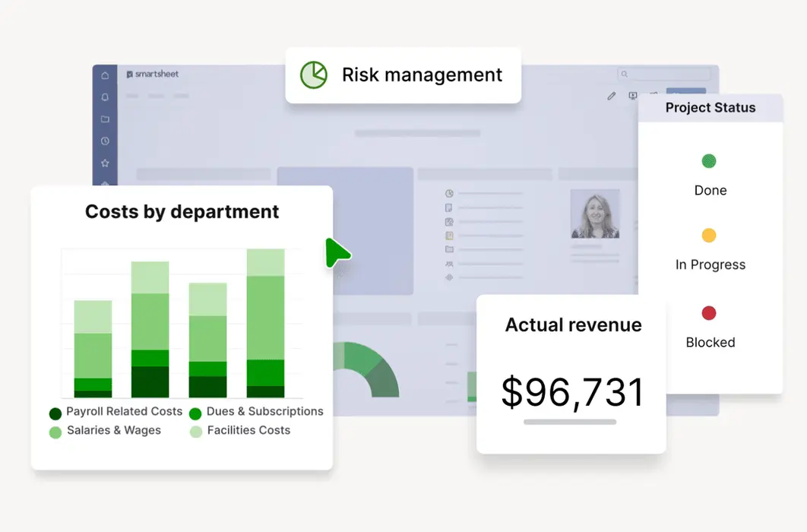The height and width of the screenshot is (532, 807).
Task: Click the Done status label
Action: point(710,190)
